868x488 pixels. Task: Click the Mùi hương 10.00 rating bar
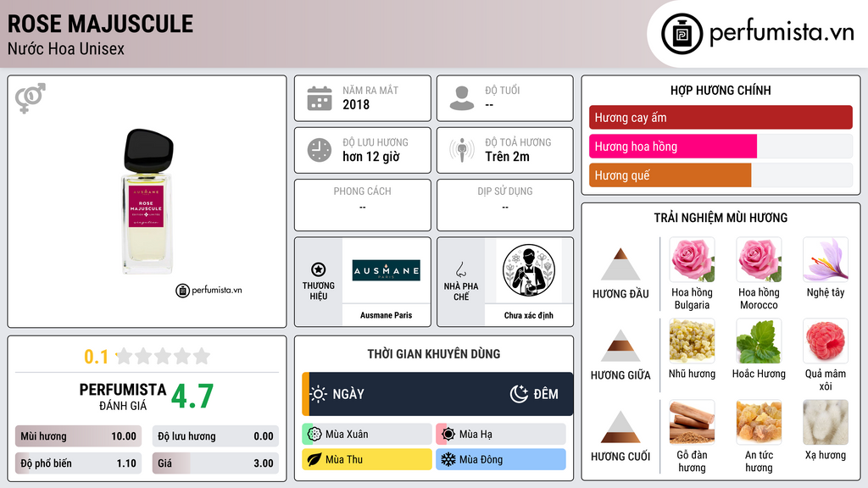(x=78, y=436)
